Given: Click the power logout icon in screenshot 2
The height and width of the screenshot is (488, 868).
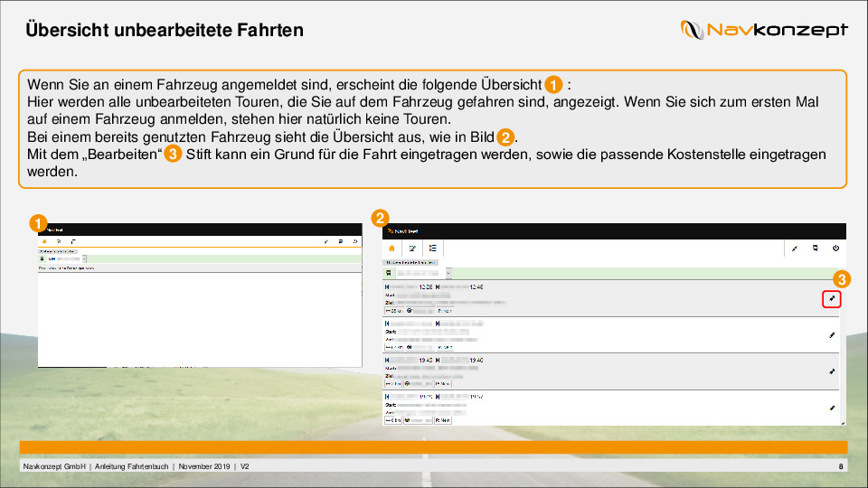Looking at the screenshot, I should coord(835,248).
